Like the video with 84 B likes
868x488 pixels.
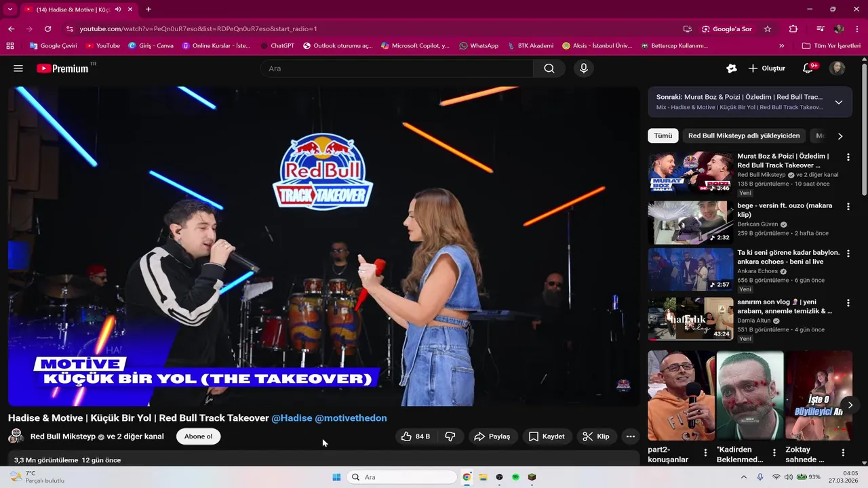click(416, 436)
